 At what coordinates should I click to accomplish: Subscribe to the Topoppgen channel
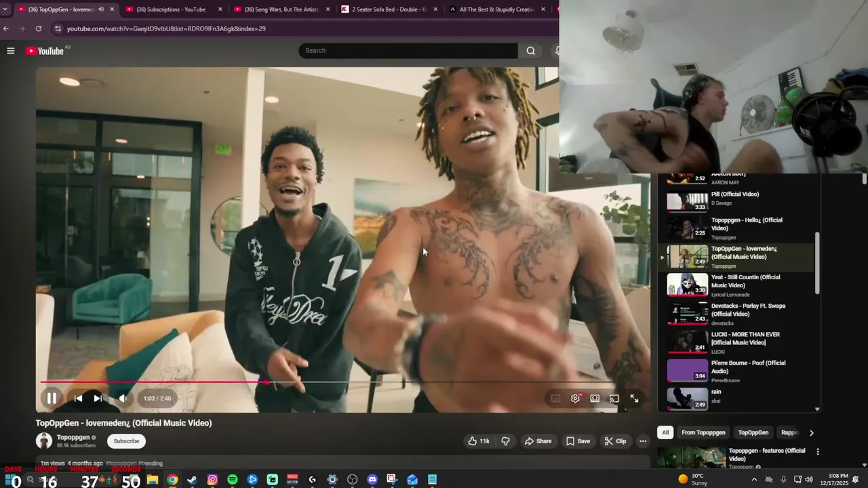(126, 441)
